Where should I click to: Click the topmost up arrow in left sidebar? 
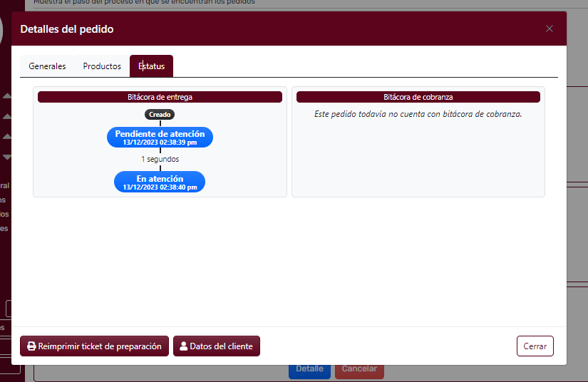7,95
